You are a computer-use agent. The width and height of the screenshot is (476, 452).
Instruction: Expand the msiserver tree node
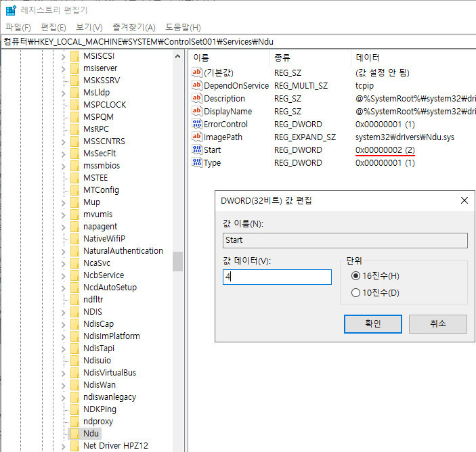pos(63,69)
